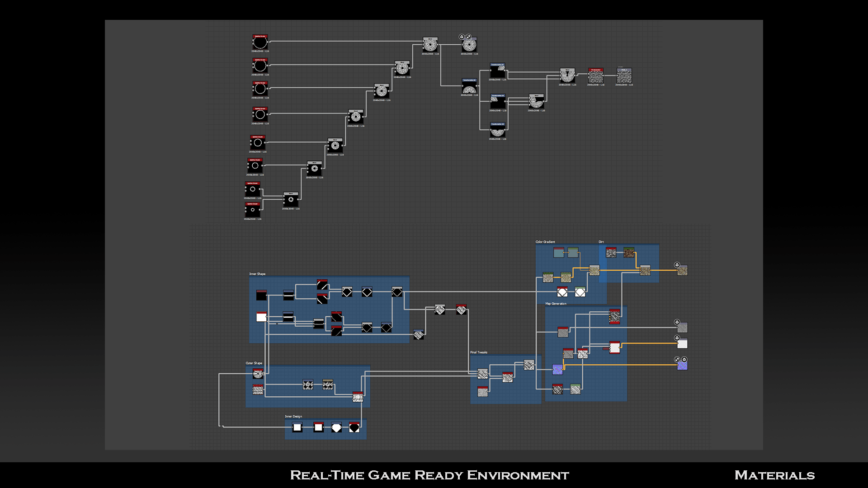Screen dimensions: 868x488
Task: Select the Outer Shape frame title
Action: tap(254, 363)
